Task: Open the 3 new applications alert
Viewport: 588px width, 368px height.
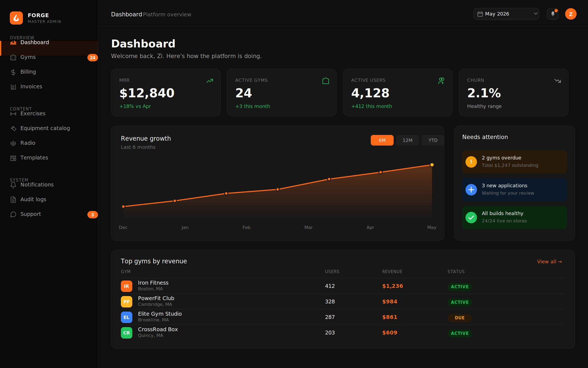Action: (x=514, y=190)
